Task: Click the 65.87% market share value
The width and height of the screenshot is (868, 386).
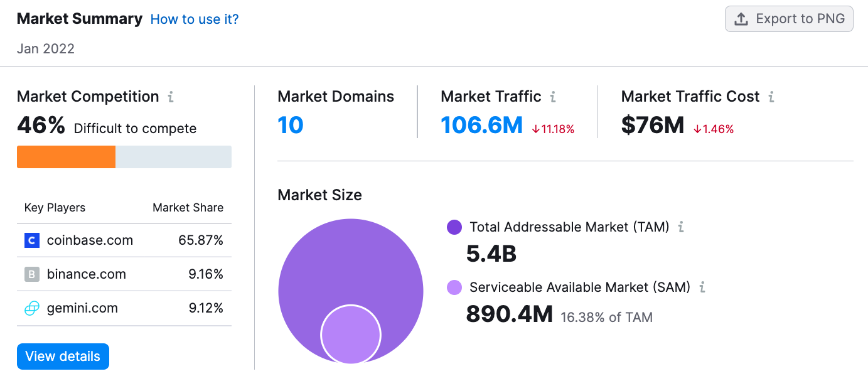Action: (x=201, y=240)
